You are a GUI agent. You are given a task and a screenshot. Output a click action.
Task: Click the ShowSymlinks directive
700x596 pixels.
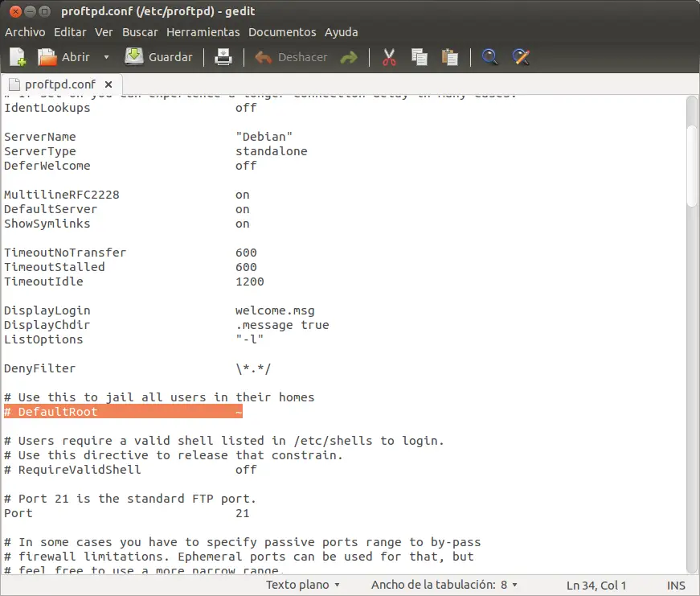(x=47, y=224)
